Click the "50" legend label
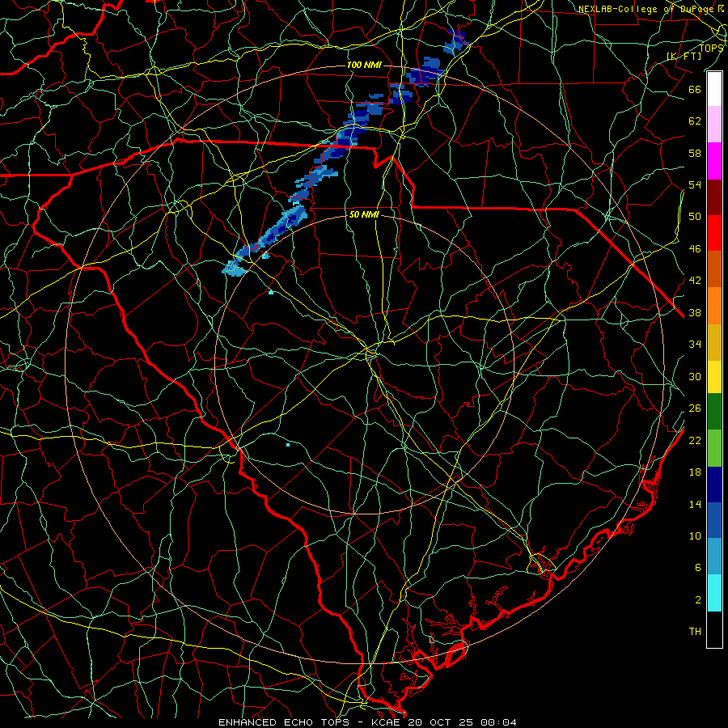Viewport: 728px width, 728px height. (x=695, y=217)
